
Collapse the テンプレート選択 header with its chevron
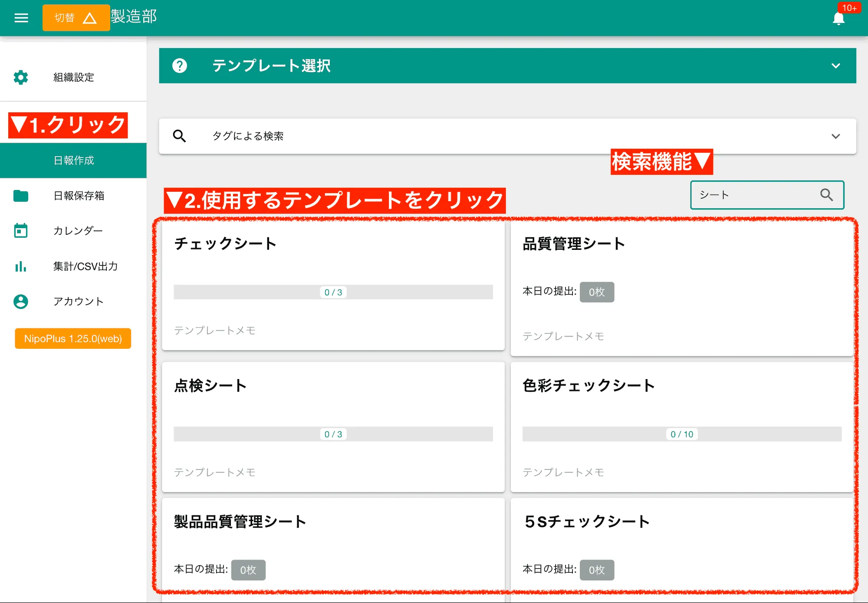[x=835, y=66]
